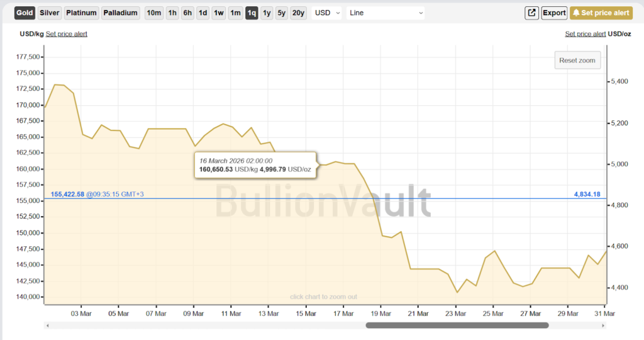Click the horizontal chart scrollbar thumb

[457, 326]
